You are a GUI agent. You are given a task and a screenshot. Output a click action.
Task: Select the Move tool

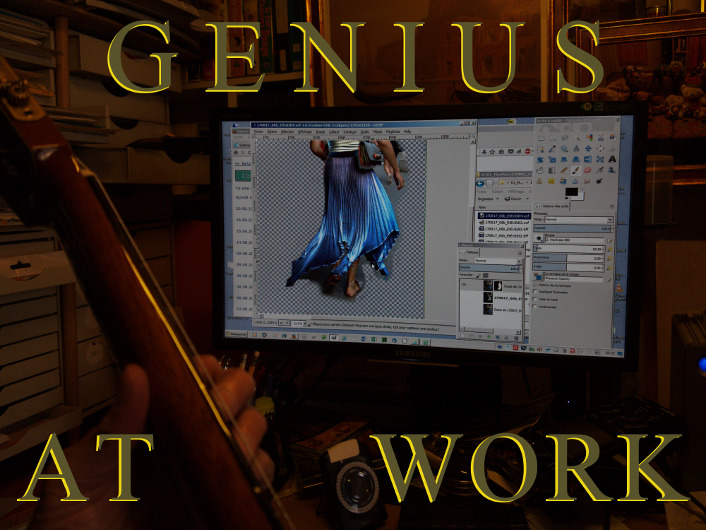coord(588,148)
